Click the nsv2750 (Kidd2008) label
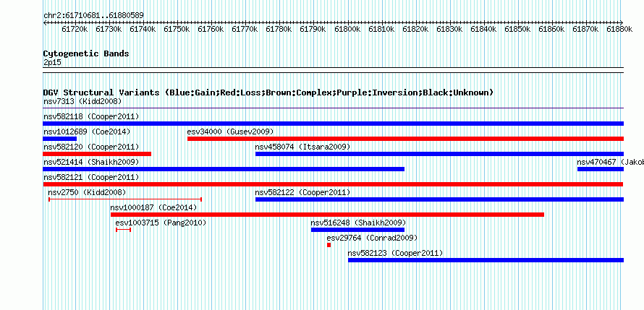644x310 pixels. [x=87, y=192]
